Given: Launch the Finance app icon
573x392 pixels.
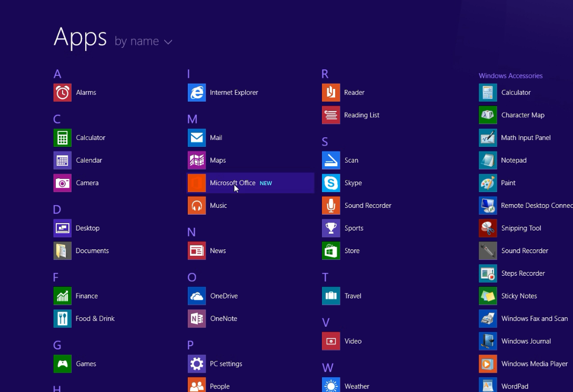Looking at the screenshot, I should click(63, 296).
